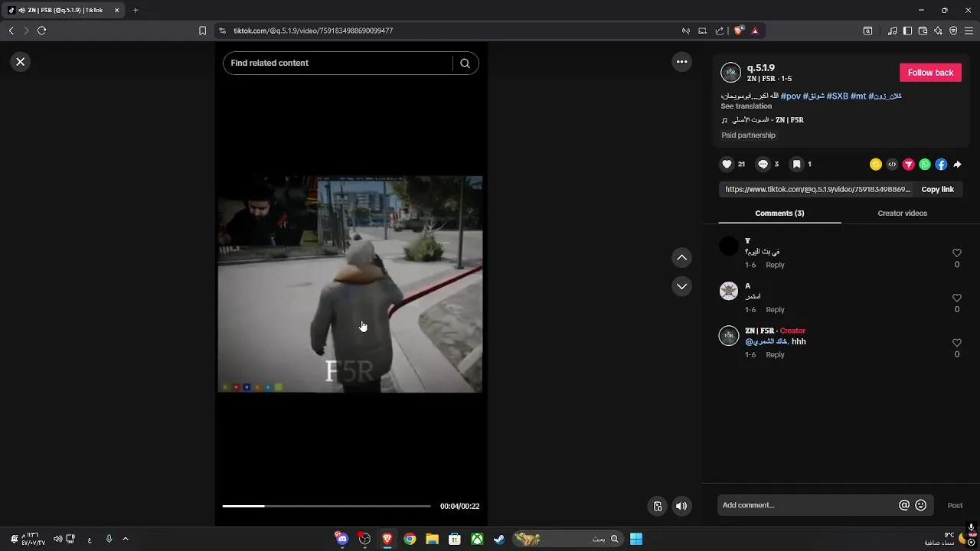Go to previous video with up arrow
The image size is (980, 551).
(681, 258)
